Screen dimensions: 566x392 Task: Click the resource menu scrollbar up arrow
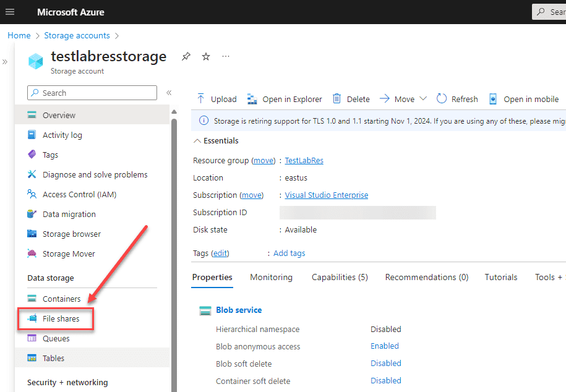174,111
